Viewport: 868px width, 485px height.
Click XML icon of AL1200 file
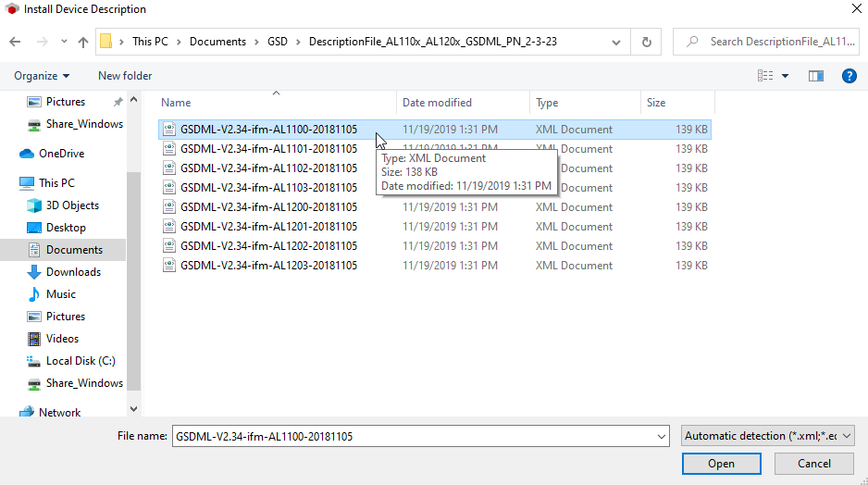pos(169,207)
